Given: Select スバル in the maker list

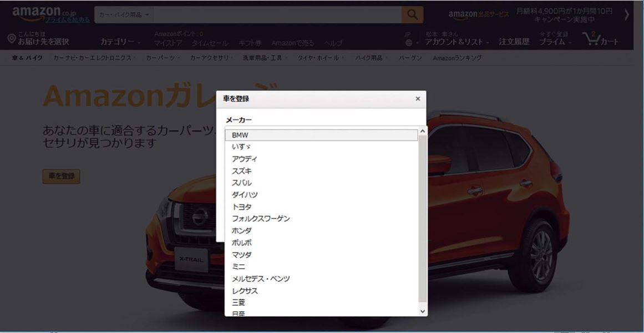Looking at the screenshot, I should coord(321,183).
